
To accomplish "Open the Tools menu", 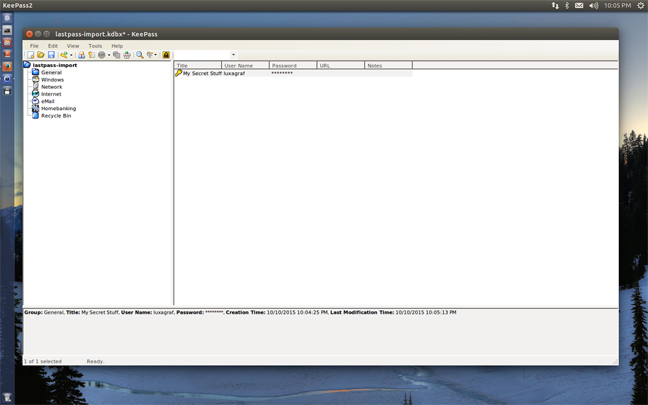I will tap(95, 46).
